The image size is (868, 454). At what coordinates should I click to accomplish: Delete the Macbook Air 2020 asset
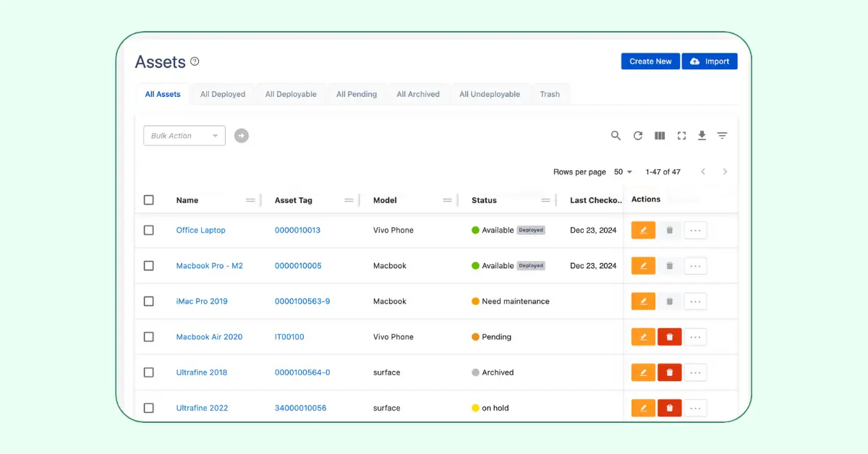coord(670,337)
